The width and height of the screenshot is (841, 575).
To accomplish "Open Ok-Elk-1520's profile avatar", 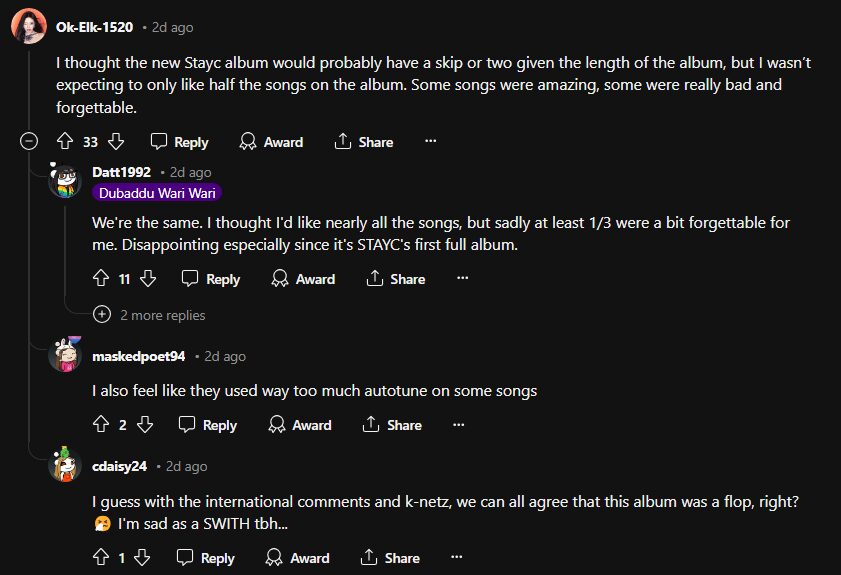I will [x=27, y=27].
